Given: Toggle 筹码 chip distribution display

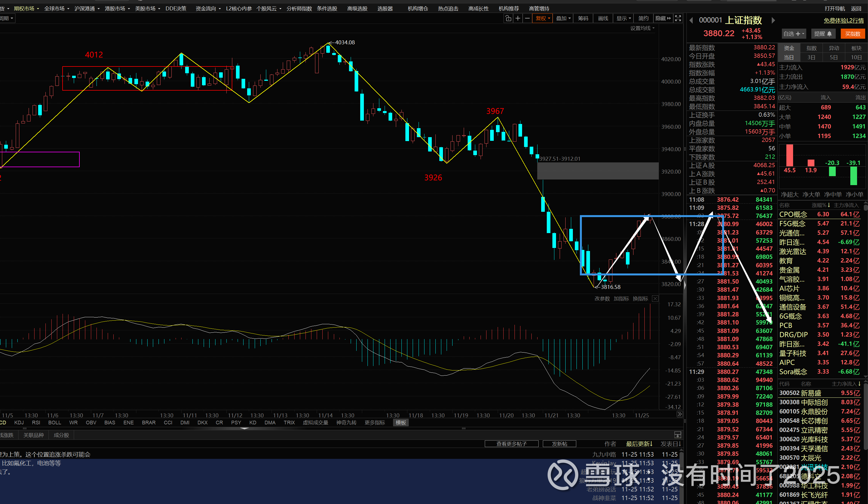Looking at the screenshot, I should tap(583, 19).
